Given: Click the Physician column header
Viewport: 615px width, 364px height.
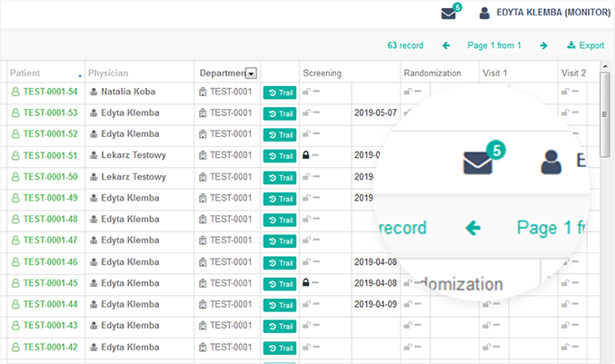Looking at the screenshot, I should pyautogui.click(x=108, y=73).
